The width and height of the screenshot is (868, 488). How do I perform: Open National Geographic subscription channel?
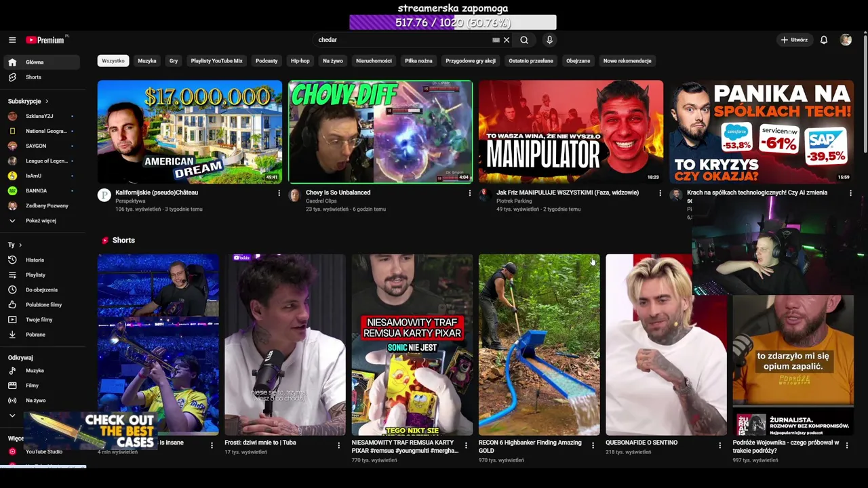click(41, 131)
